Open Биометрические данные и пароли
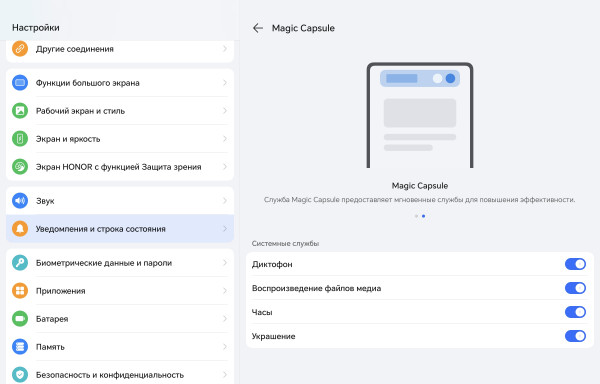The height and width of the screenshot is (384, 600). point(120,263)
